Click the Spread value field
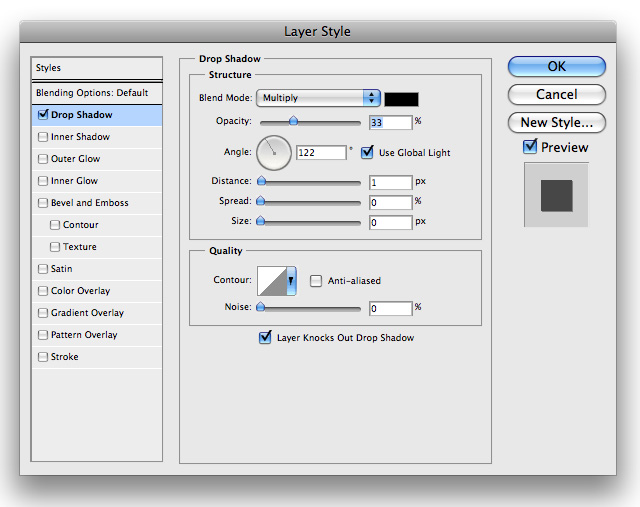Screen dimensions: 640x507 pos(391,202)
